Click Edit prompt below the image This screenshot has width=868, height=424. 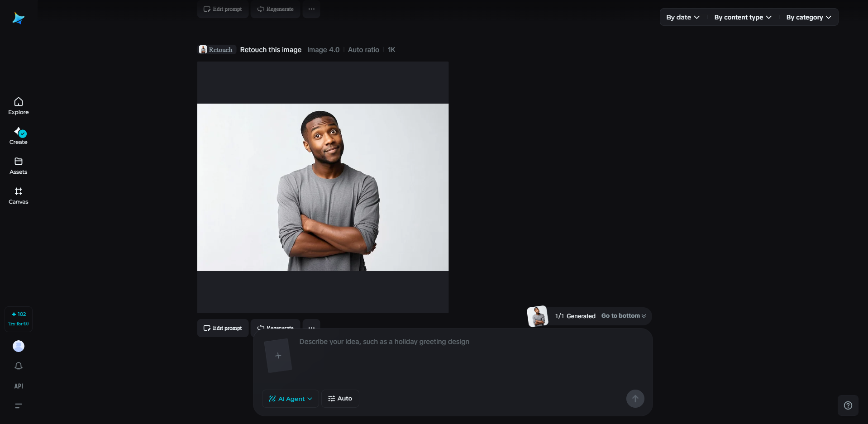tap(223, 328)
